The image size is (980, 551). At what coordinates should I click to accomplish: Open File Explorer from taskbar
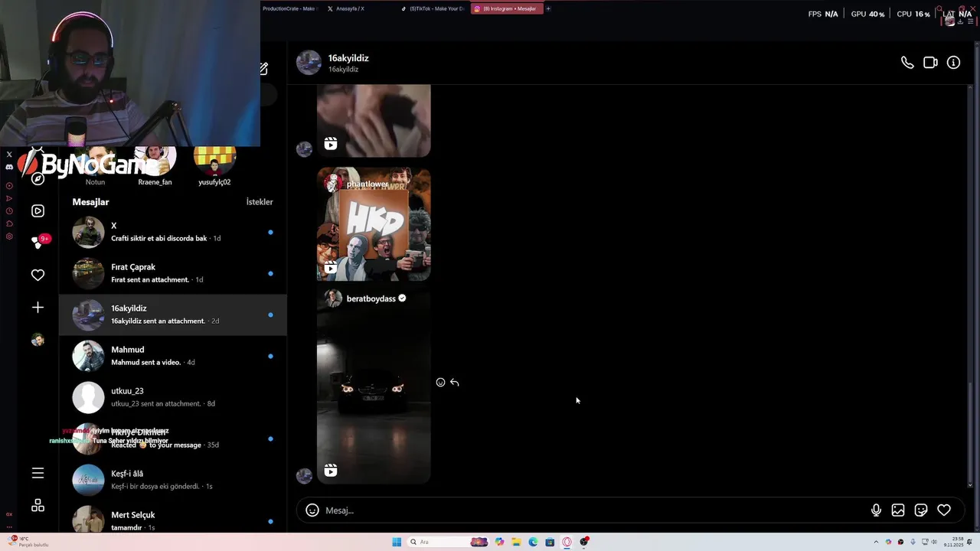(516, 542)
